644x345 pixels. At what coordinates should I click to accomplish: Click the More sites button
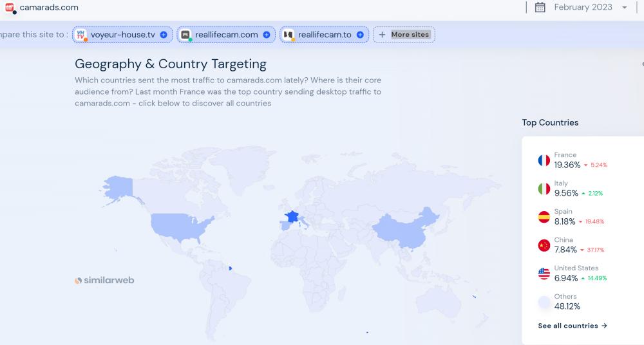[404, 35]
